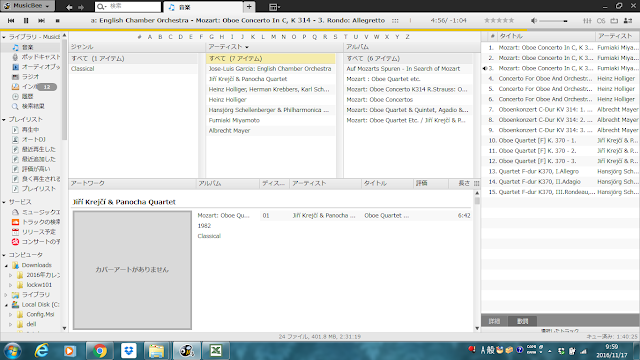Skip to the previous track
640x360 pixels.
11,20
